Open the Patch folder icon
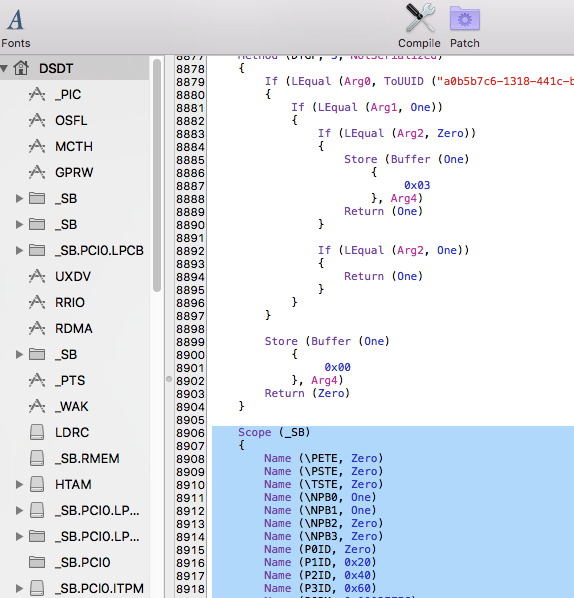The width and height of the screenshot is (574, 598). (x=465, y=18)
